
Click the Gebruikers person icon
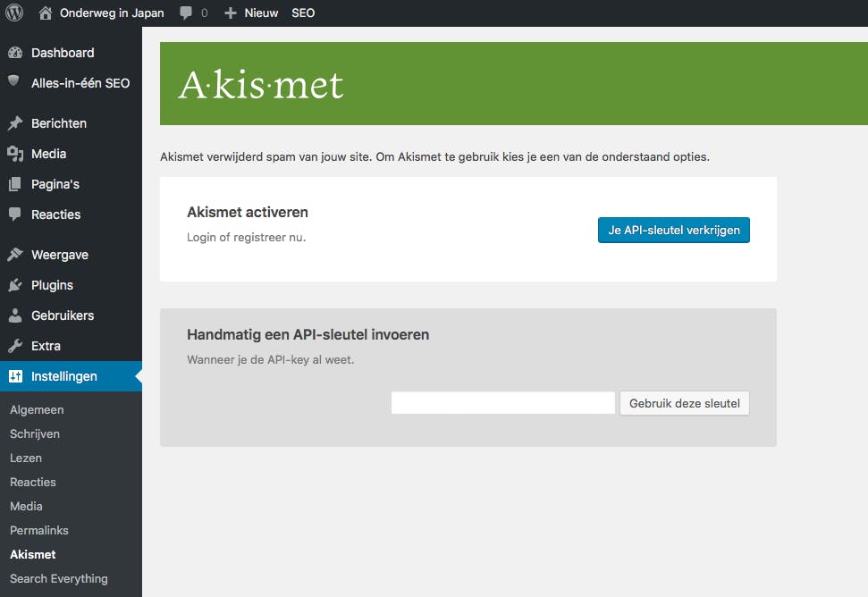point(15,315)
